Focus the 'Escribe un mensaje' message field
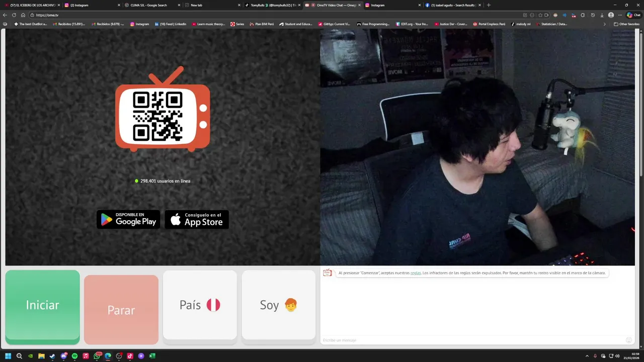This screenshot has height=362, width=644. (x=473, y=340)
